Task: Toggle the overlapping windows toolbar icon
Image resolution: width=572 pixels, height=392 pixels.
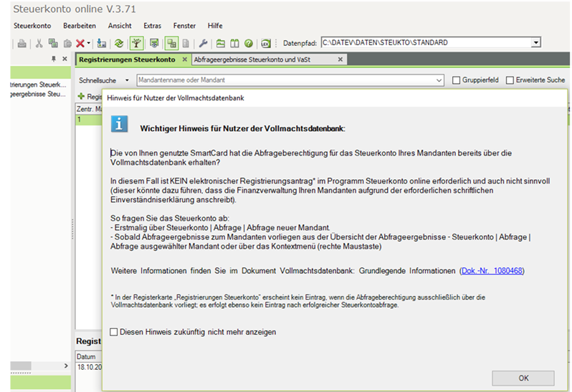Action: coord(171,44)
